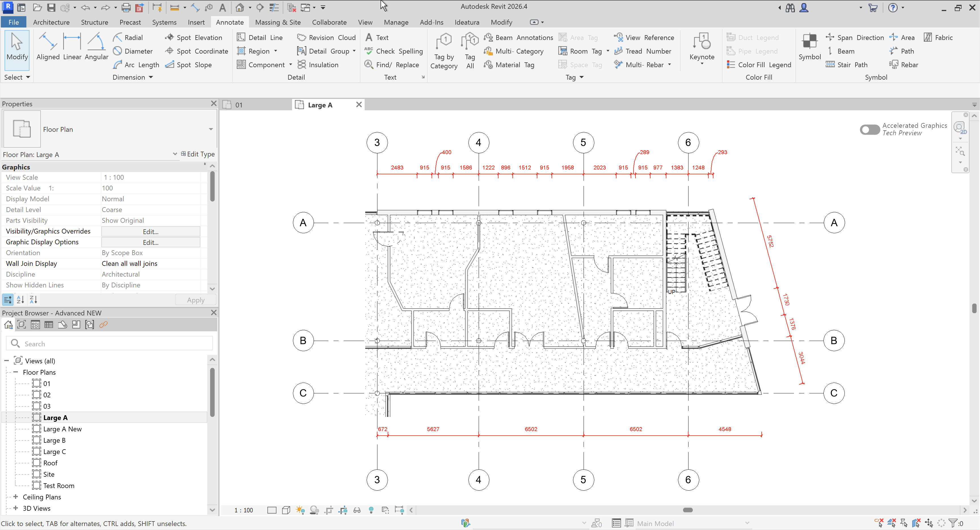Toggle Accelerated Graphics Tech Preview switch

point(869,129)
